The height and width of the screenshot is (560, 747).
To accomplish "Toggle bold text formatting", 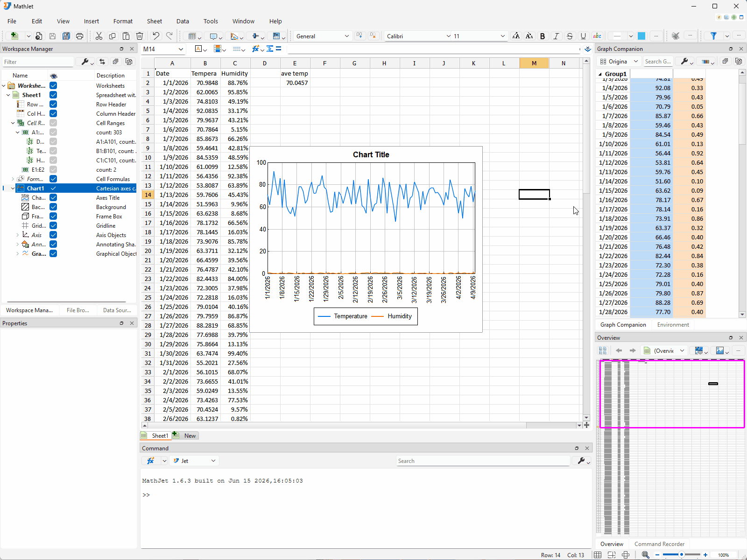I will (543, 36).
